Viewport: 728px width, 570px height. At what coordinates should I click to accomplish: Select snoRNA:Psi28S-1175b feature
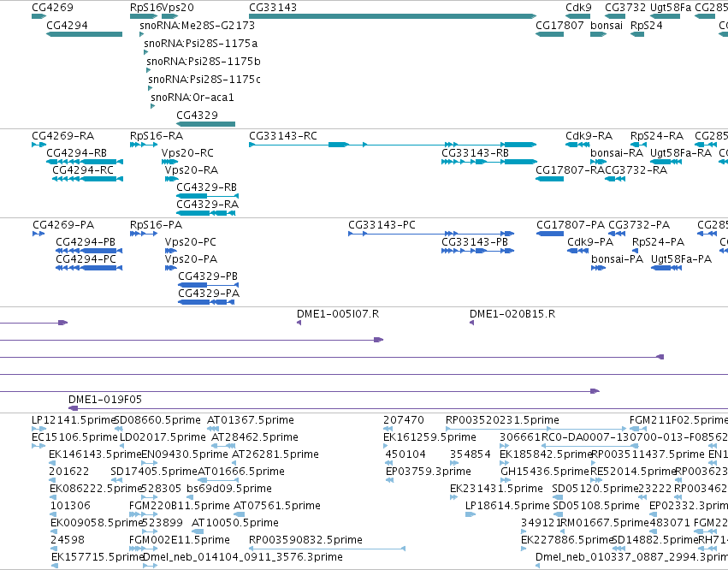pos(148,70)
